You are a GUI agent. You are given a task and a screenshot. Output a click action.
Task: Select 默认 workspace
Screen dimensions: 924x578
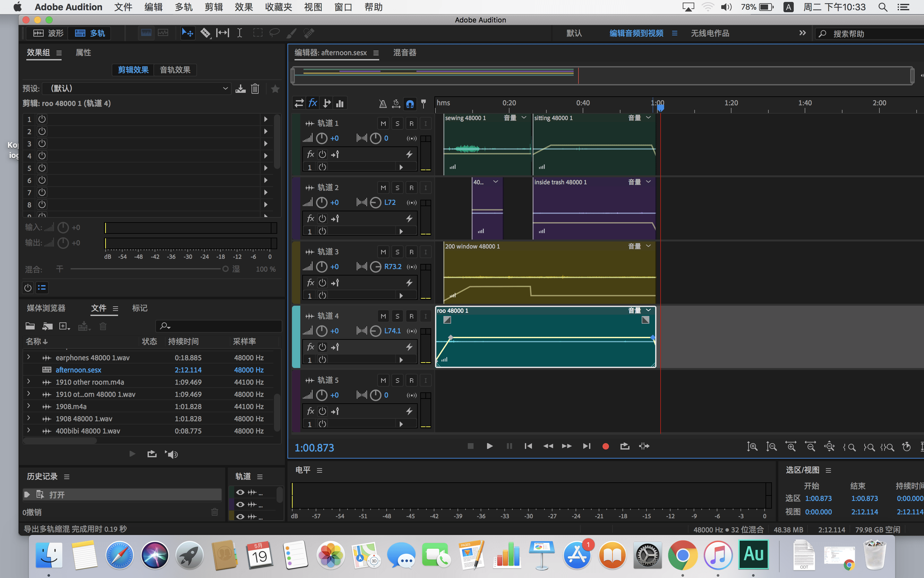point(574,33)
